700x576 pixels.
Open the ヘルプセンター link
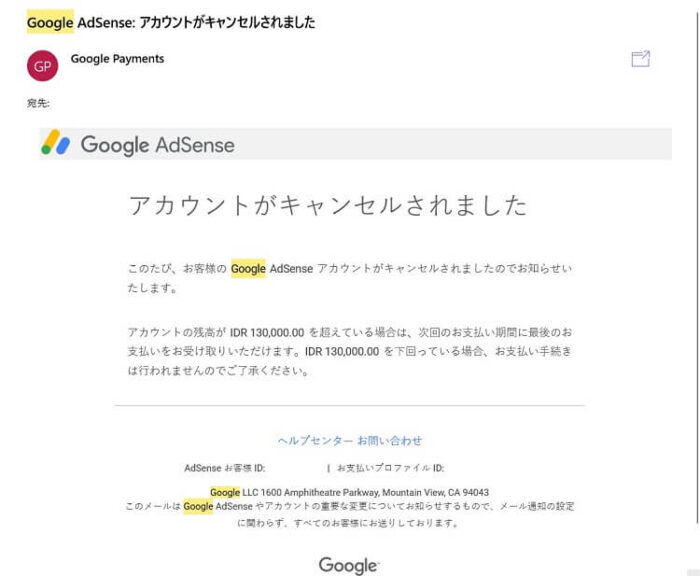point(315,441)
